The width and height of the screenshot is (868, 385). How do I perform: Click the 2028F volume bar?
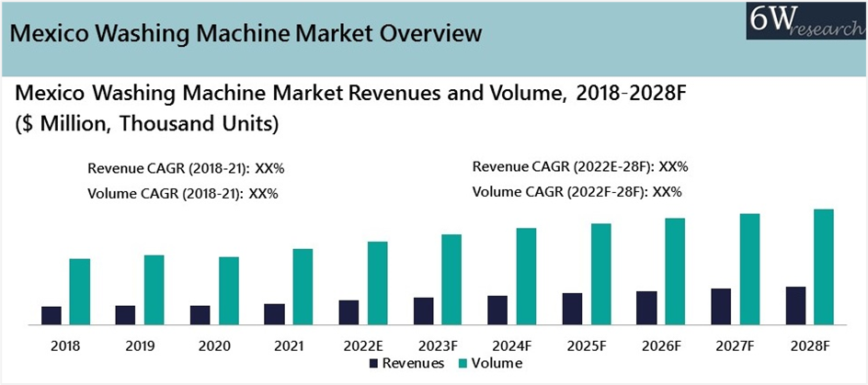(x=824, y=266)
